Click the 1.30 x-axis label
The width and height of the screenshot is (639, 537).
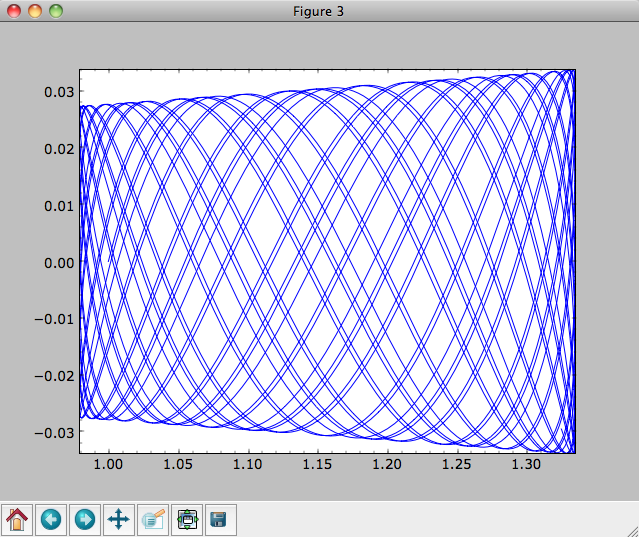[527, 464]
